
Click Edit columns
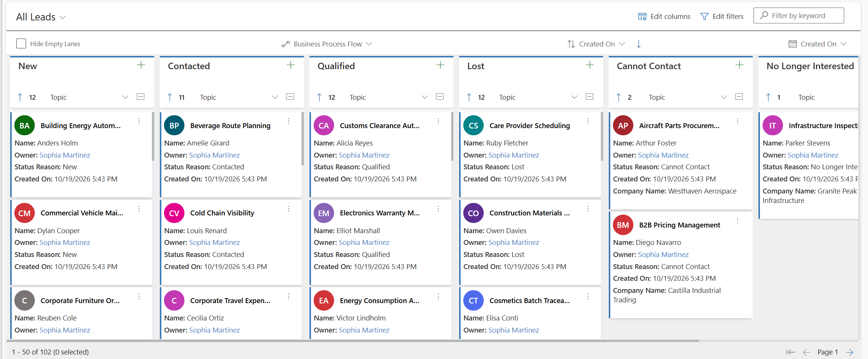click(664, 17)
